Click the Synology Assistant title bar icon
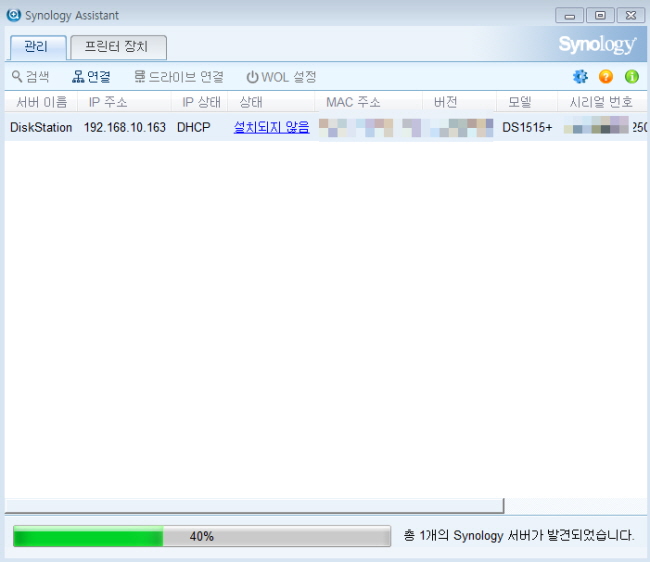This screenshot has width=650, height=562. click(x=14, y=15)
